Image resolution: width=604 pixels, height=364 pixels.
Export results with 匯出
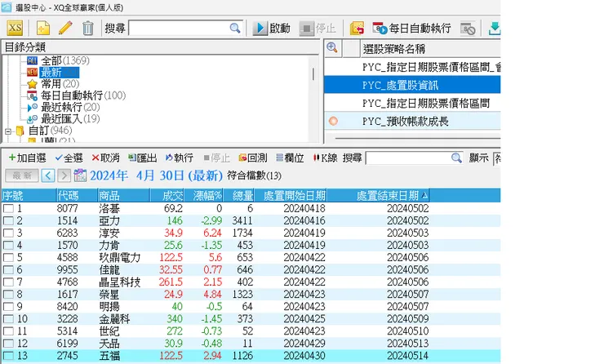(x=142, y=158)
